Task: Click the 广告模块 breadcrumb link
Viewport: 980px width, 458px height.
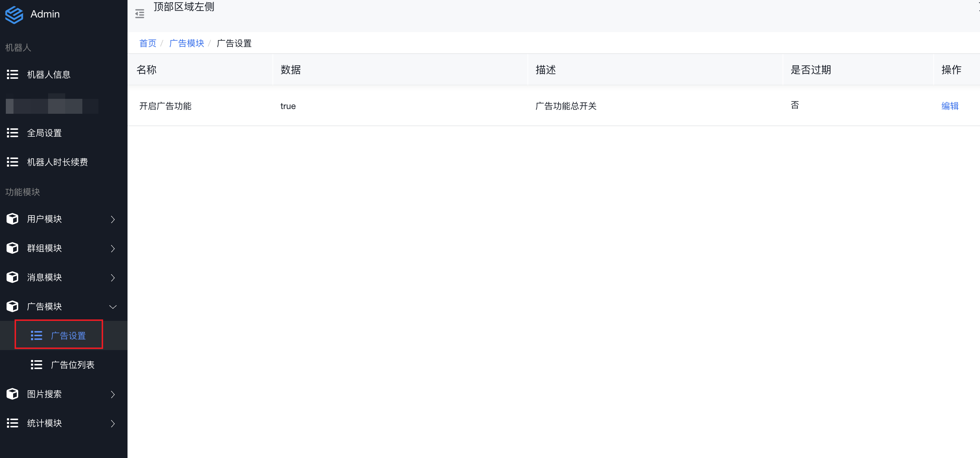Action: point(187,43)
